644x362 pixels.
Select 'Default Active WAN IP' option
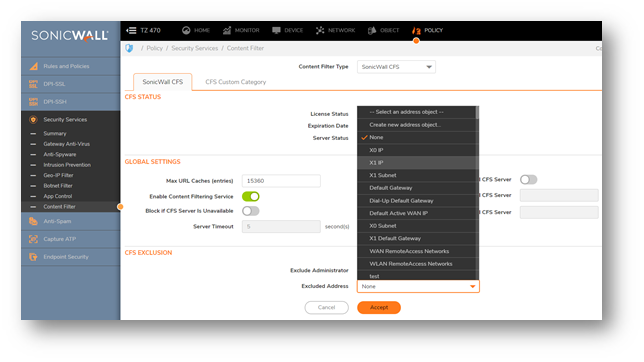tap(417, 213)
